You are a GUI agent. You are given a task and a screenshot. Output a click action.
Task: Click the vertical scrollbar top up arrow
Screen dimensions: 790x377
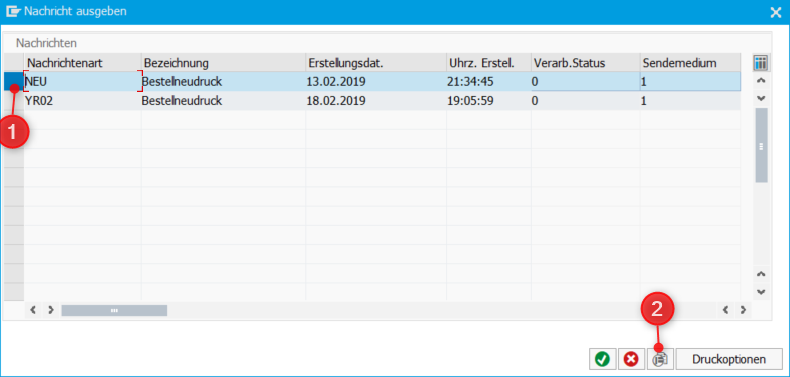coord(761,80)
